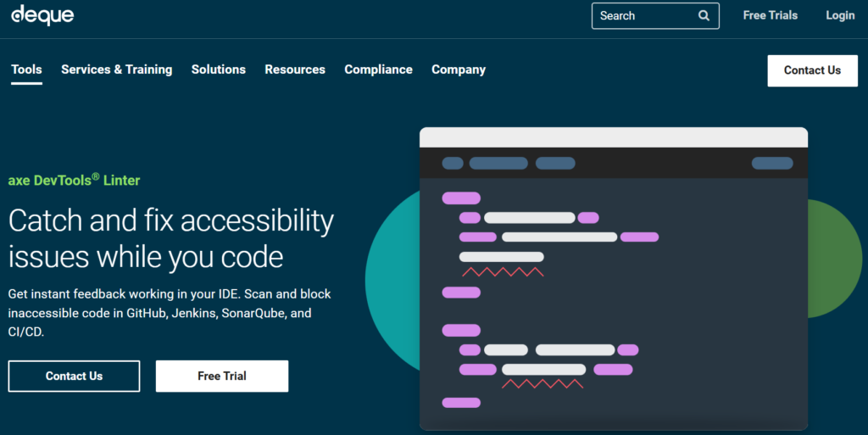Expand the Solutions menu

coord(219,70)
